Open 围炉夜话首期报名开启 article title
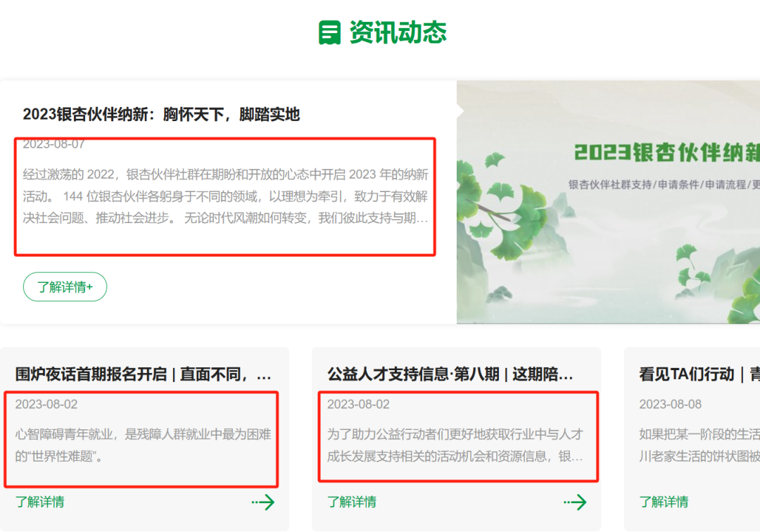Screen dimensions: 760x532 pyautogui.click(x=144, y=374)
